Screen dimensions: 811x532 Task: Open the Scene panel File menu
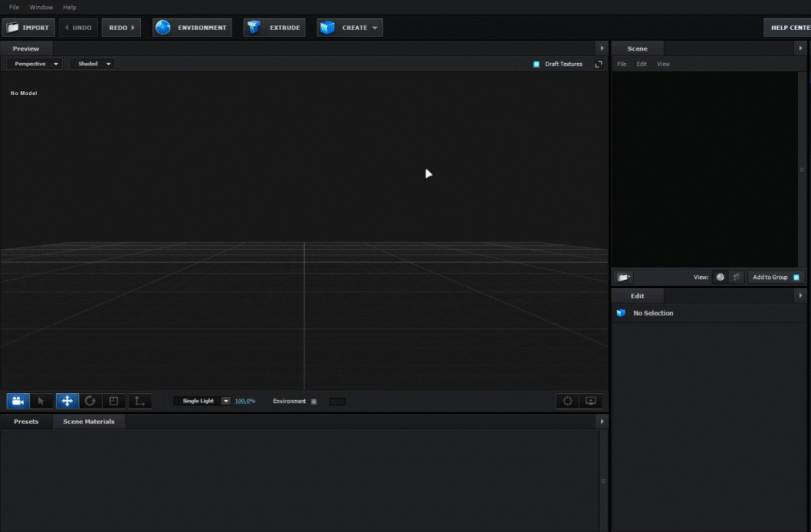[622, 64]
